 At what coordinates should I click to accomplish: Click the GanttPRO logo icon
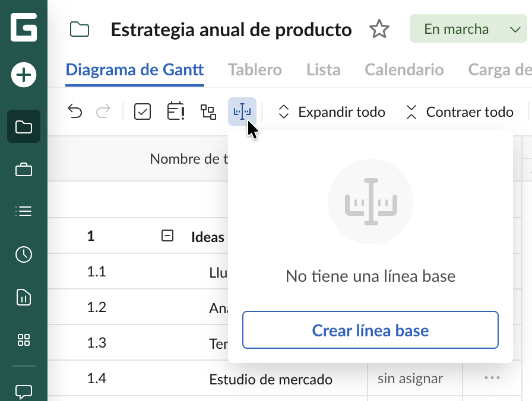tap(24, 27)
